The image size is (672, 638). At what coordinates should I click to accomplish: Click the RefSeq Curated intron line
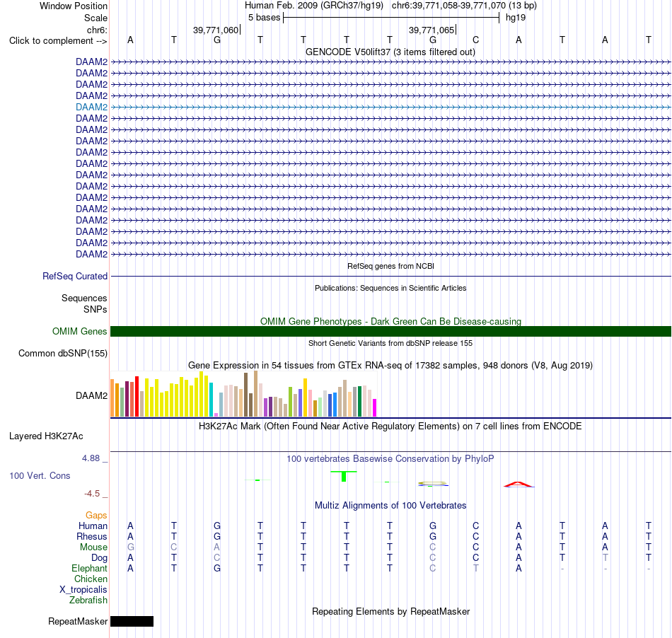(x=390, y=277)
